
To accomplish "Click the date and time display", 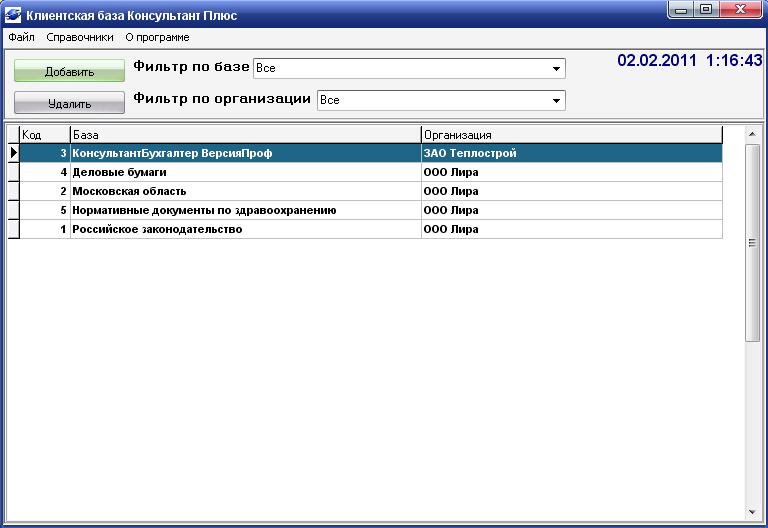I will (690, 61).
